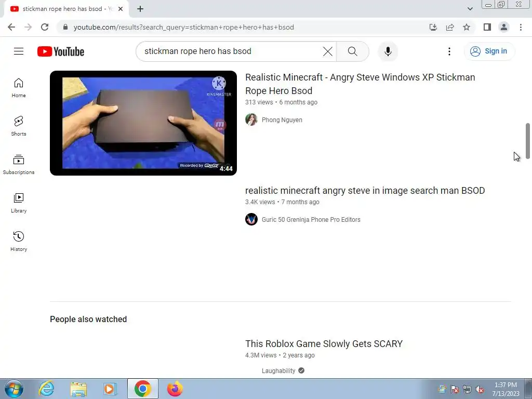Open History in the sidebar
532x399 pixels.
click(x=19, y=241)
